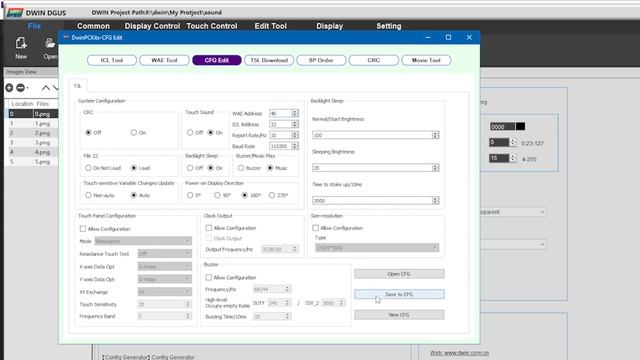Image resolution: width=640 pixels, height=360 pixels.
Task: Choose Music in Buzzer/Music Play
Action: [270, 168]
